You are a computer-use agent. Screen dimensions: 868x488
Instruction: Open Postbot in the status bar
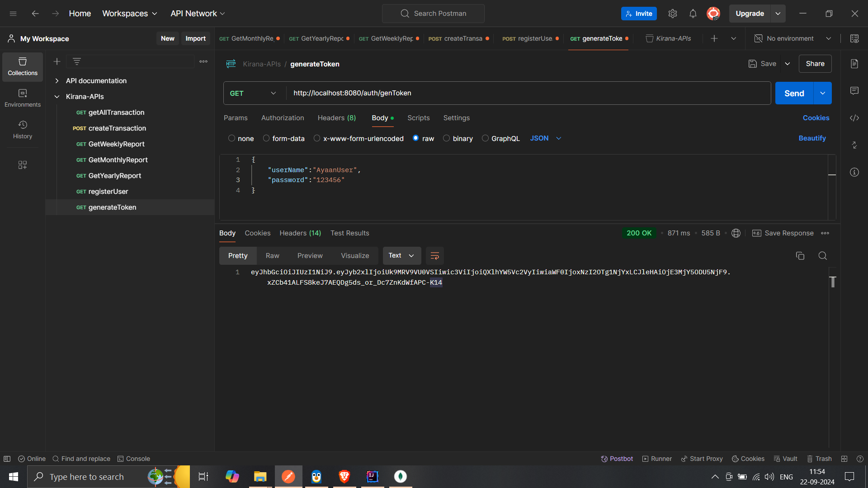[x=617, y=459]
